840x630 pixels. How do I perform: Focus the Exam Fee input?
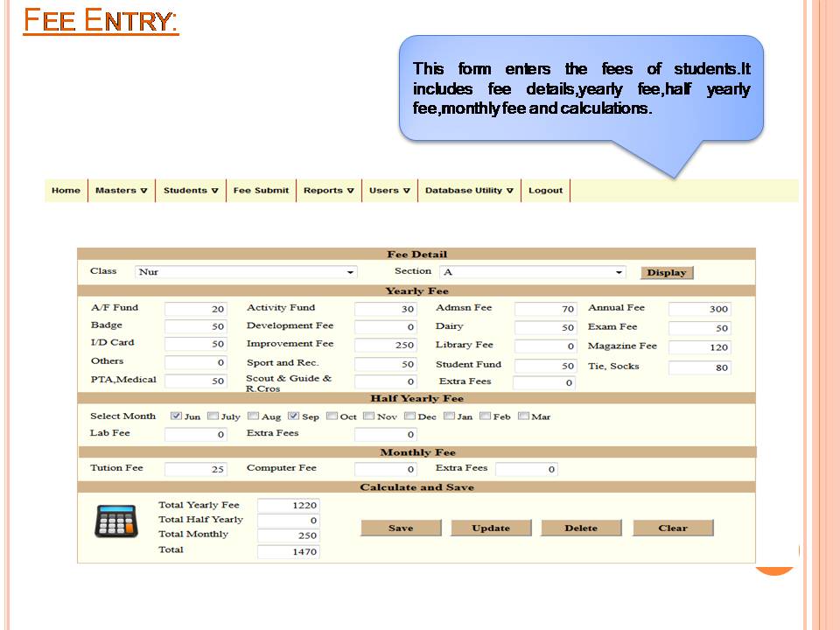point(700,328)
